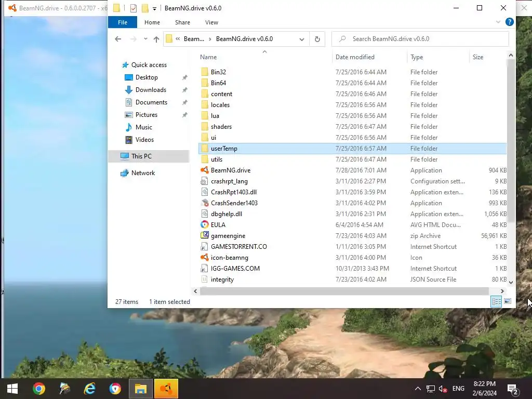Screen dimensions: 532x399
Task: Open recent locations dropdown arrow
Action: pyautogui.click(x=145, y=38)
